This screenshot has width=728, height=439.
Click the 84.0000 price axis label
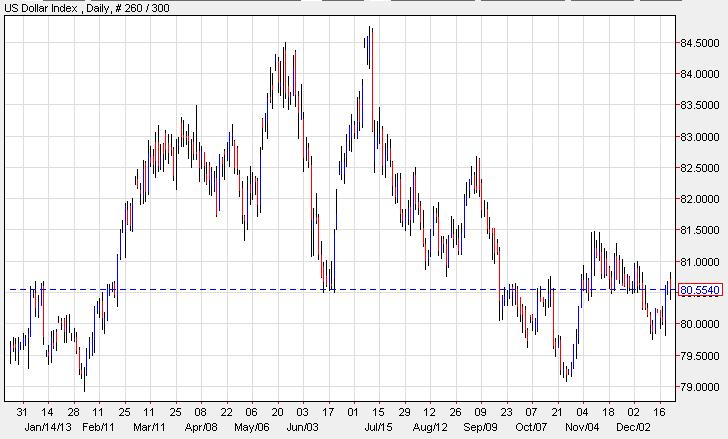tap(700, 74)
